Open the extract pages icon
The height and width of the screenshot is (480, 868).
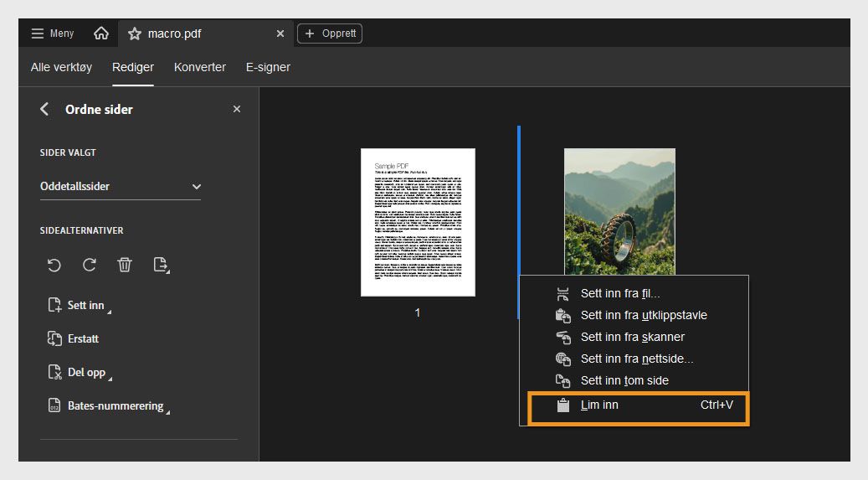(161, 265)
